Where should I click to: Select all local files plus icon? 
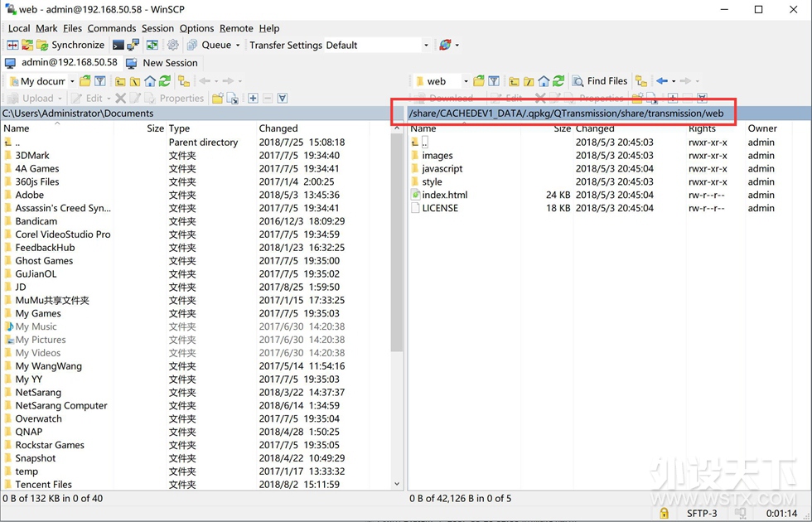click(254, 98)
